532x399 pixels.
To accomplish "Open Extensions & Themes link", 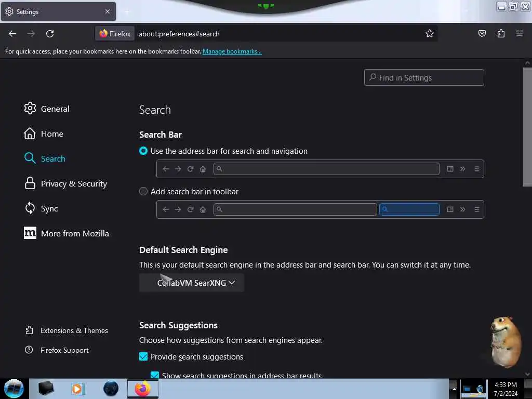I will 66,330.
